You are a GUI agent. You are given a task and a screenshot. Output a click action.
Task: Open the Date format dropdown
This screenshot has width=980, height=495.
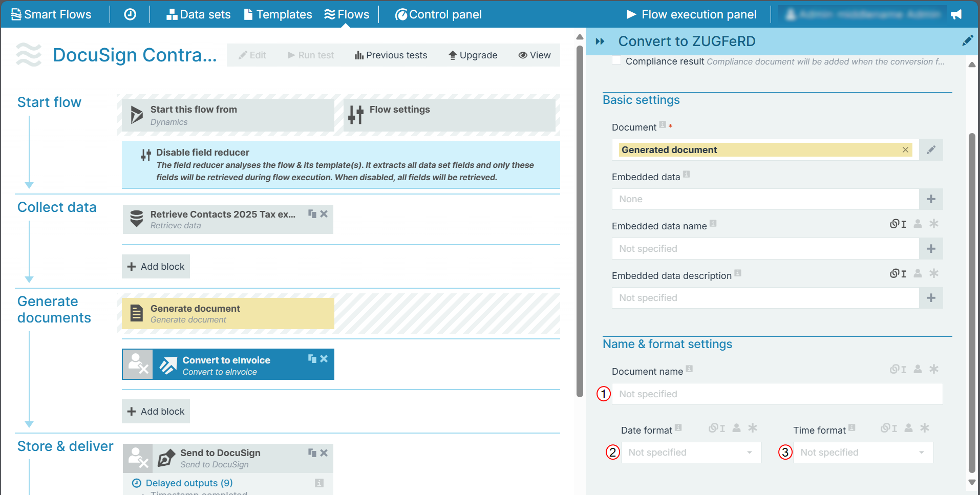(x=691, y=453)
